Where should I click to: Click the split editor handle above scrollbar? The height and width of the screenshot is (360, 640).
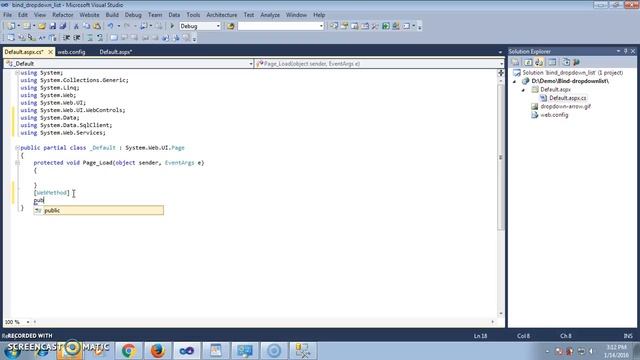501,73
